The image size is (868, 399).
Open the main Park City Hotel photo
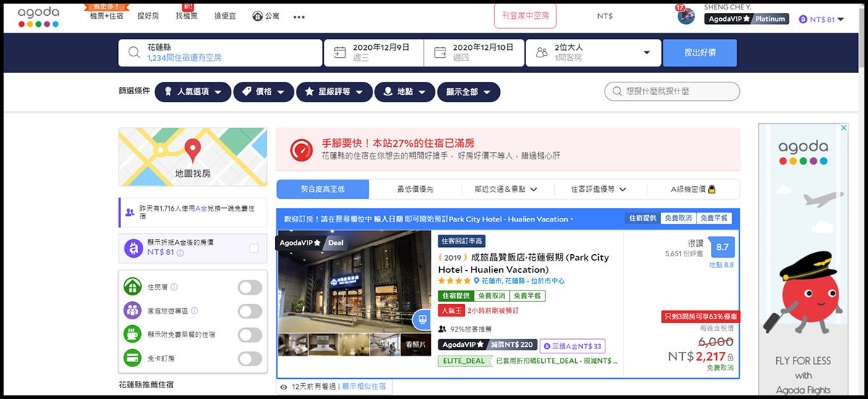pyautogui.click(x=355, y=282)
